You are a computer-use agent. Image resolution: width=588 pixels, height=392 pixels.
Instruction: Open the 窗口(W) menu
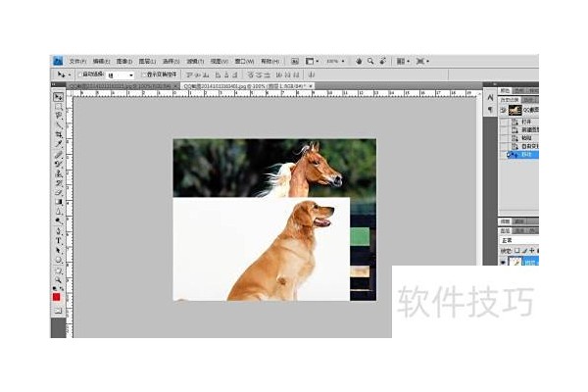pos(244,61)
